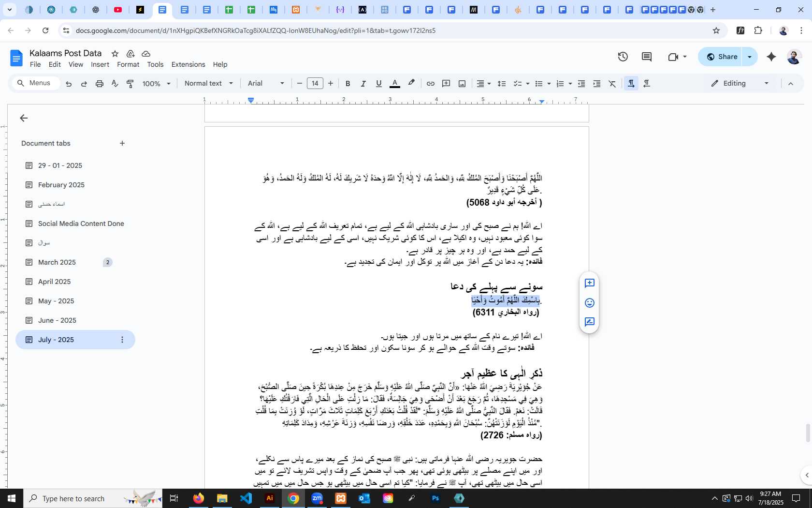Add comment using toolbar comment icon
Viewport: 812px width, 508px height.
[x=446, y=84]
